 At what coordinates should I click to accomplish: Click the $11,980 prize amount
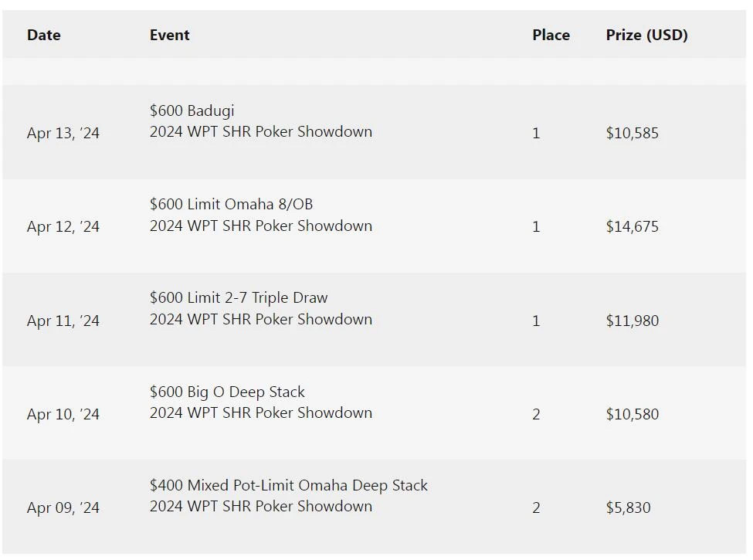click(632, 321)
